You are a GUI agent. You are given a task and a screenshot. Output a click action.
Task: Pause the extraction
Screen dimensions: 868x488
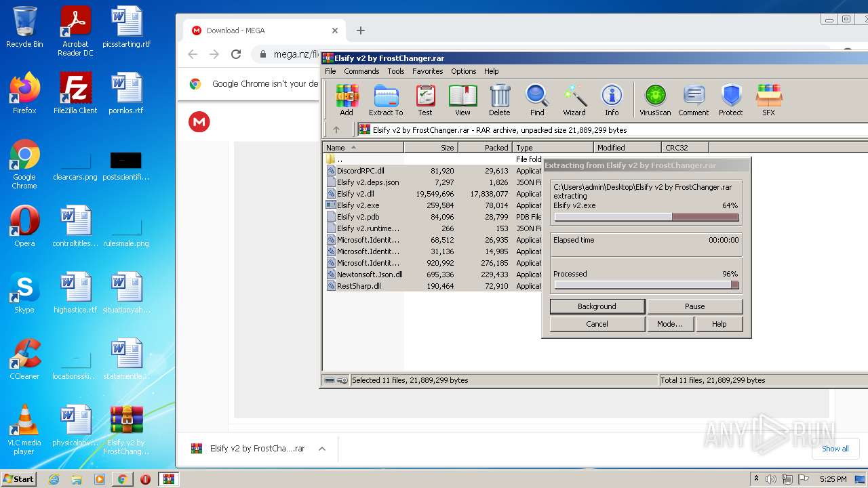(x=695, y=306)
